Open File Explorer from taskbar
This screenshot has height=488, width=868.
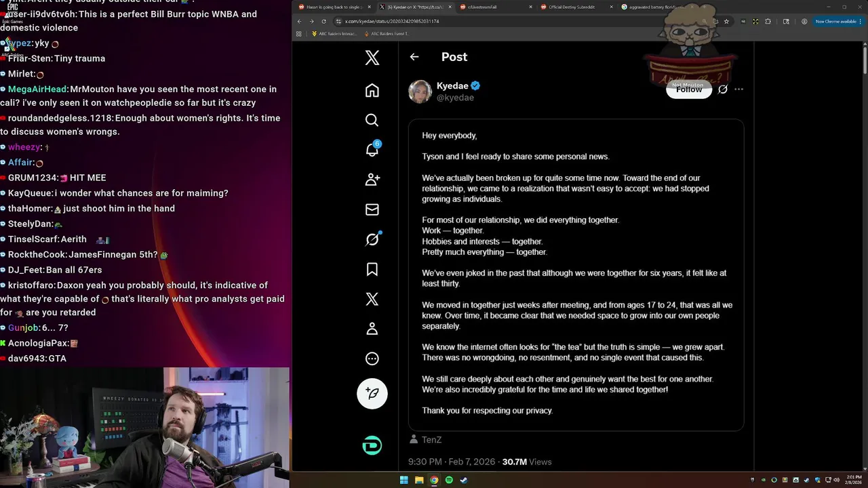[419, 480]
